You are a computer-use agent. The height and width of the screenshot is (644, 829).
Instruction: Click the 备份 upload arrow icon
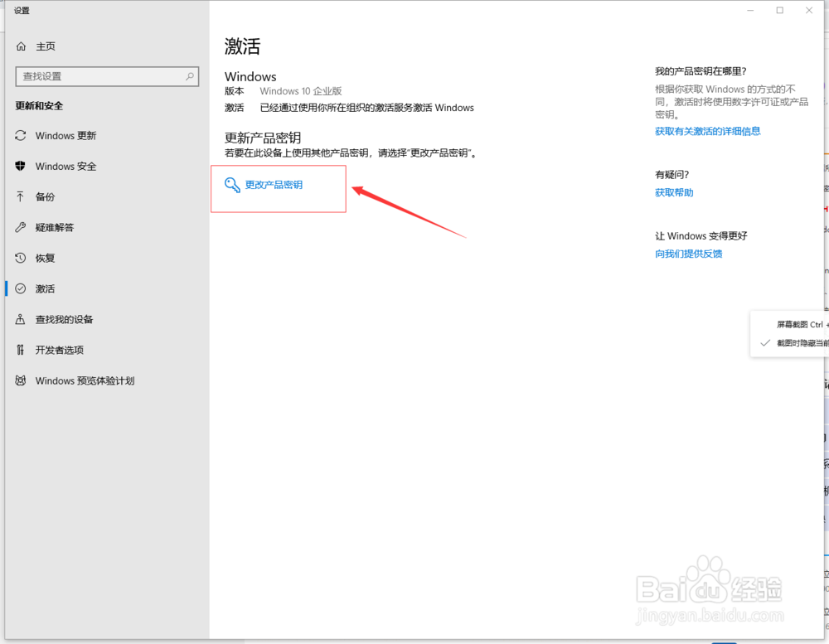21,196
